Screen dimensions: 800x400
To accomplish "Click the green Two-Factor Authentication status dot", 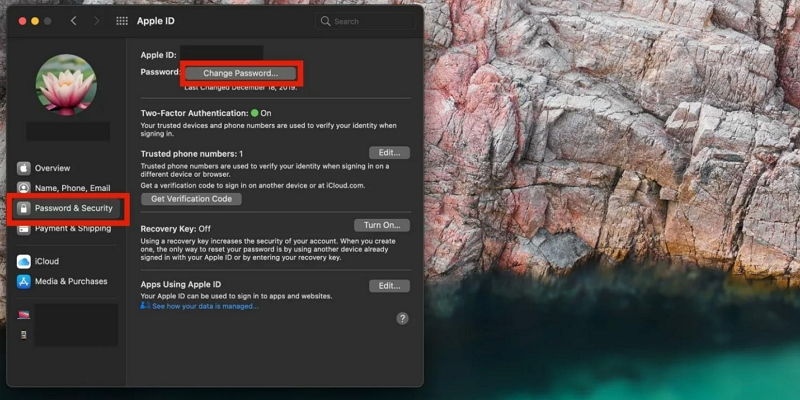I will 255,113.
